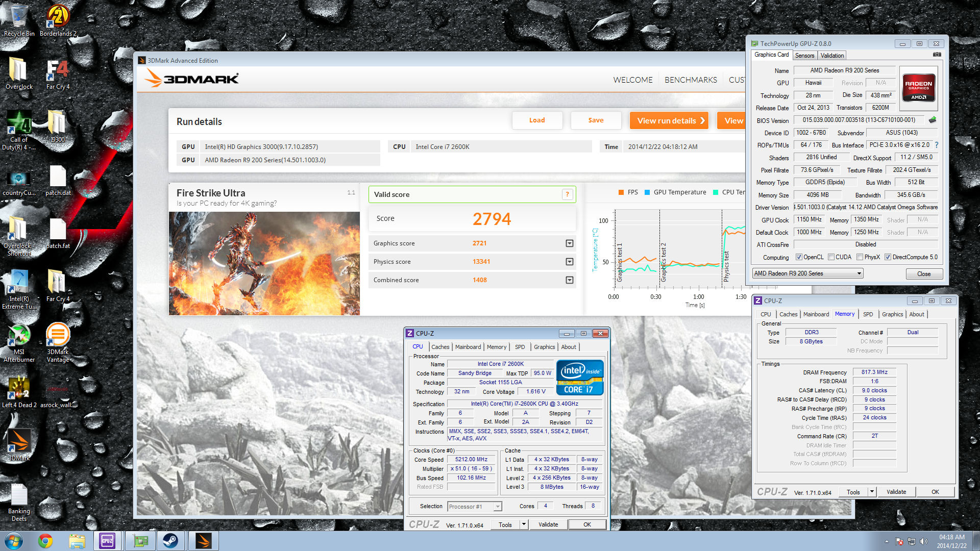Click Load button in Run details
This screenshot has height=551, width=980.
pos(537,120)
